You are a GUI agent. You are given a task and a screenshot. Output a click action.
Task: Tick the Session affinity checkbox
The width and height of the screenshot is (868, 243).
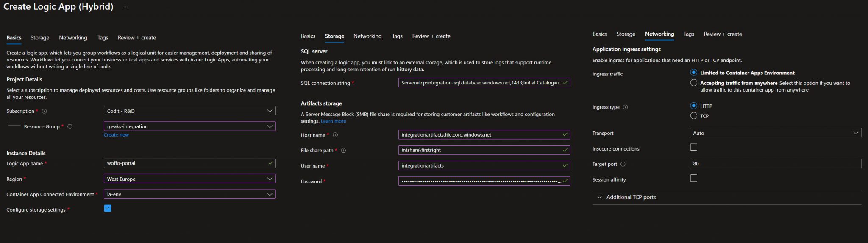(693, 178)
